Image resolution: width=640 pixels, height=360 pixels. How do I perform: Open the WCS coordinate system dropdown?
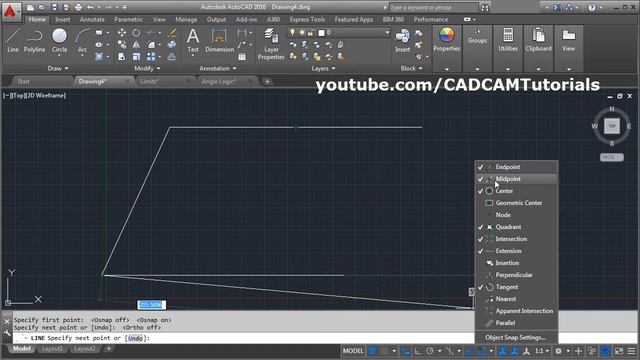(611, 157)
